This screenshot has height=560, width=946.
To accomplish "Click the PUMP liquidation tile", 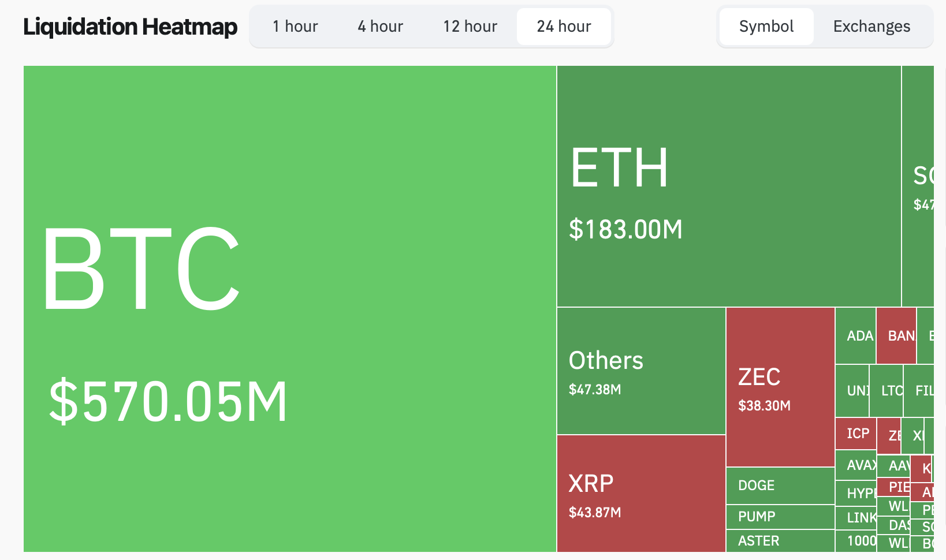I will click(x=780, y=517).
